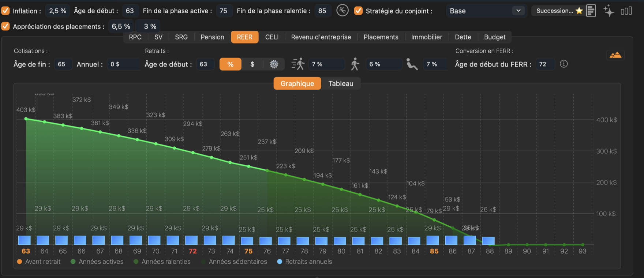Click the slow walking phase icon

(355, 64)
